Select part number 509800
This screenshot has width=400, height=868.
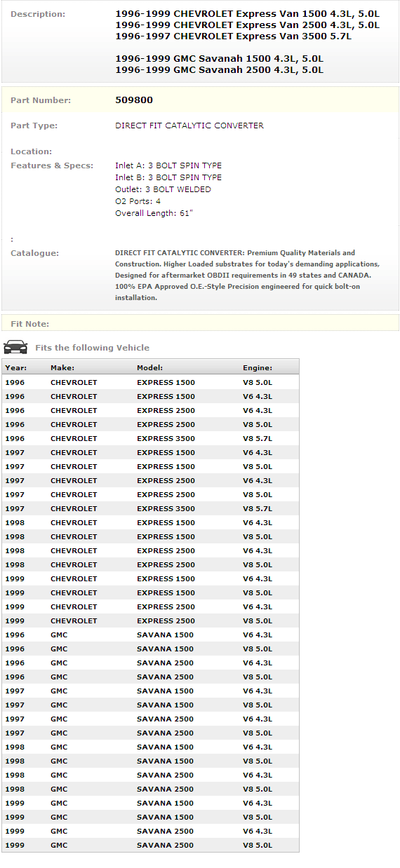(x=134, y=100)
